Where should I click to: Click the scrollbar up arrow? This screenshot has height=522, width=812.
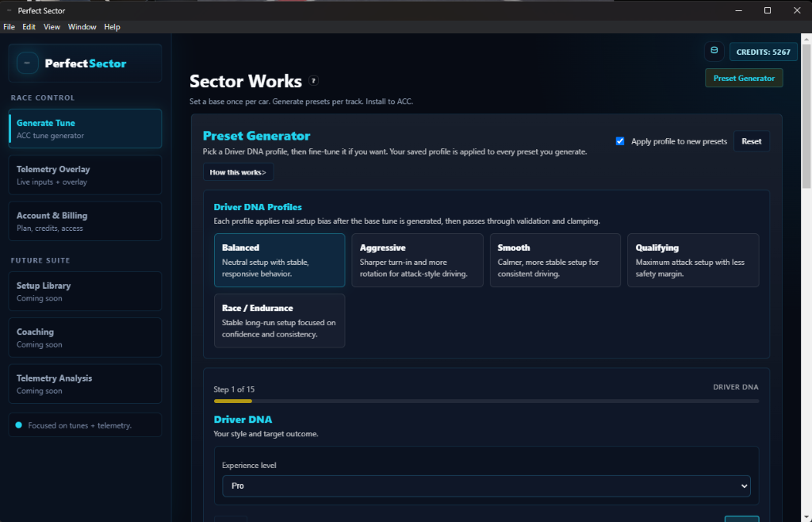point(806,38)
